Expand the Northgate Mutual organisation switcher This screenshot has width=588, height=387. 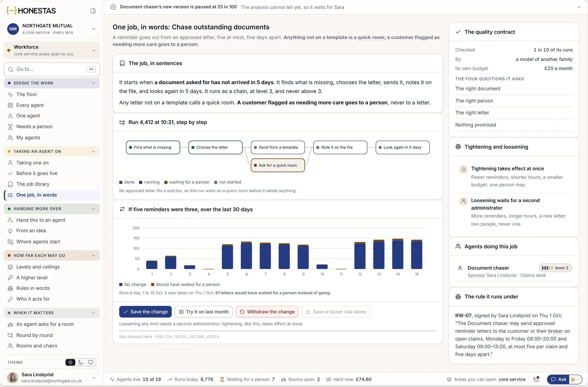point(52,29)
